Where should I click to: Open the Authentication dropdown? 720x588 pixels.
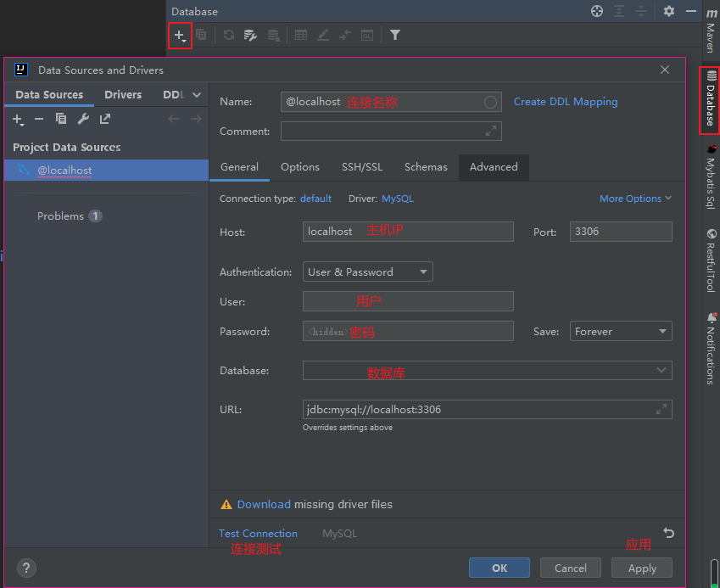[368, 272]
